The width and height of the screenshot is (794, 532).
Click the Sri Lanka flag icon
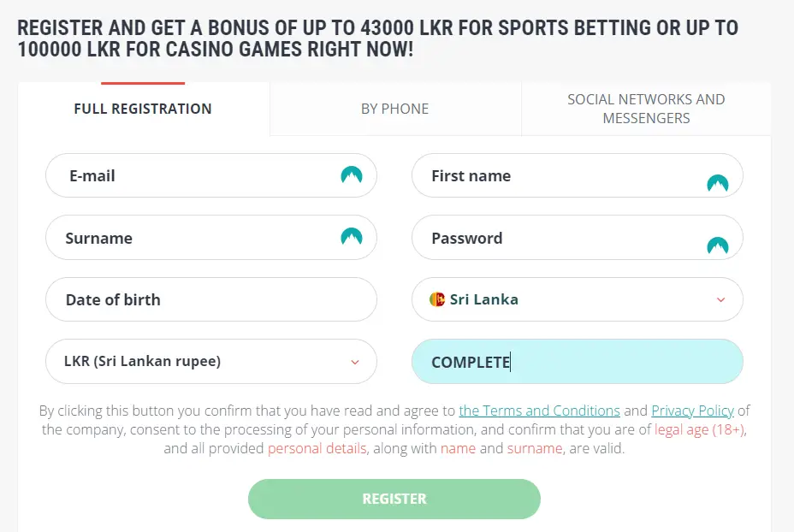click(437, 299)
